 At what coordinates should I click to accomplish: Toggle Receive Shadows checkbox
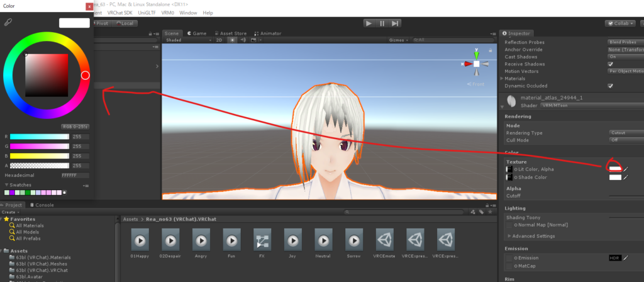[x=610, y=64]
